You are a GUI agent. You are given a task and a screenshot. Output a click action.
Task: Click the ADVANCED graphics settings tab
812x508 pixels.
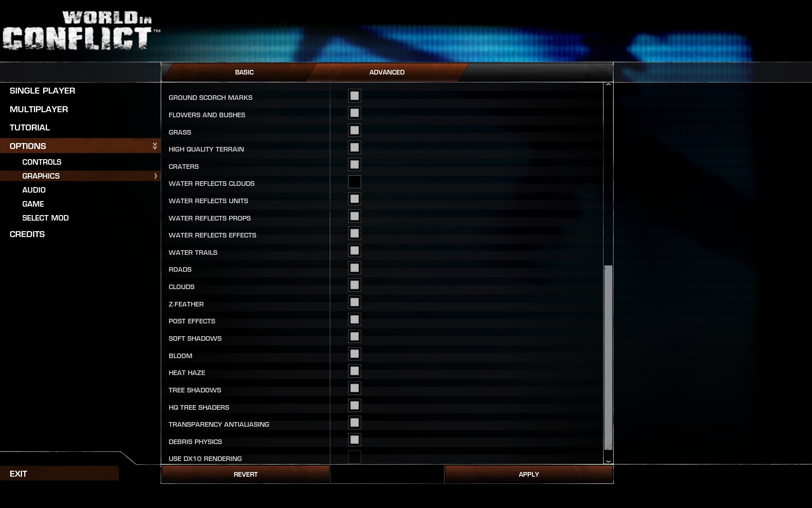[x=387, y=72]
